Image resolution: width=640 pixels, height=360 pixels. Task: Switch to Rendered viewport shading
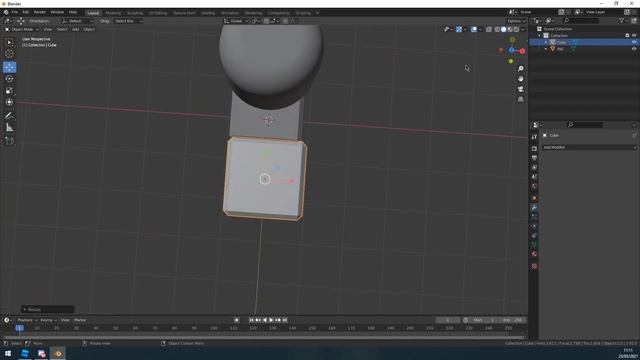pyautogui.click(x=517, y=29)
